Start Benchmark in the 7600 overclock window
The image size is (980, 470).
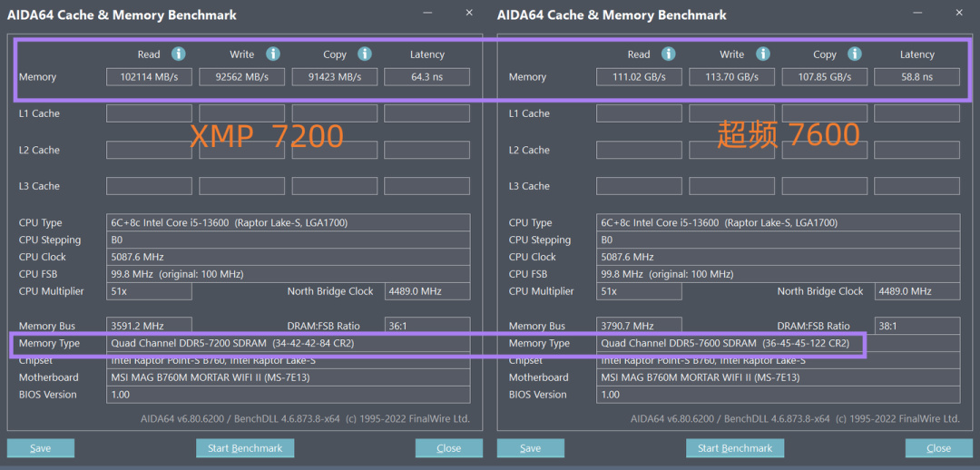pos(735,448)
